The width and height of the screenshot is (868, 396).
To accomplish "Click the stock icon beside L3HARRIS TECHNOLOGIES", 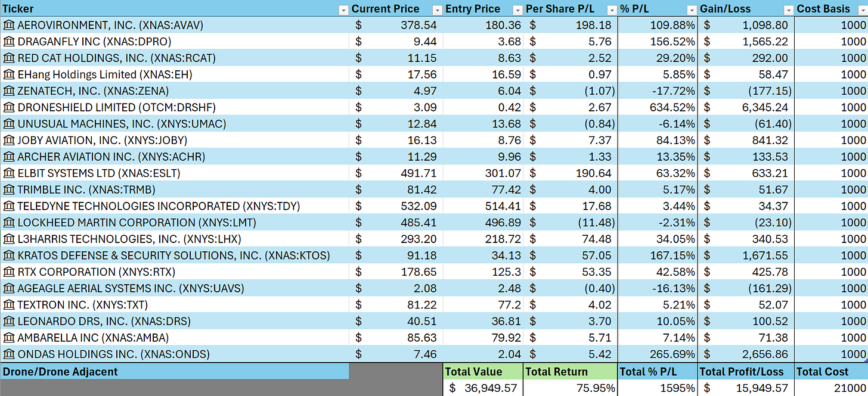I will click(9, 239).
